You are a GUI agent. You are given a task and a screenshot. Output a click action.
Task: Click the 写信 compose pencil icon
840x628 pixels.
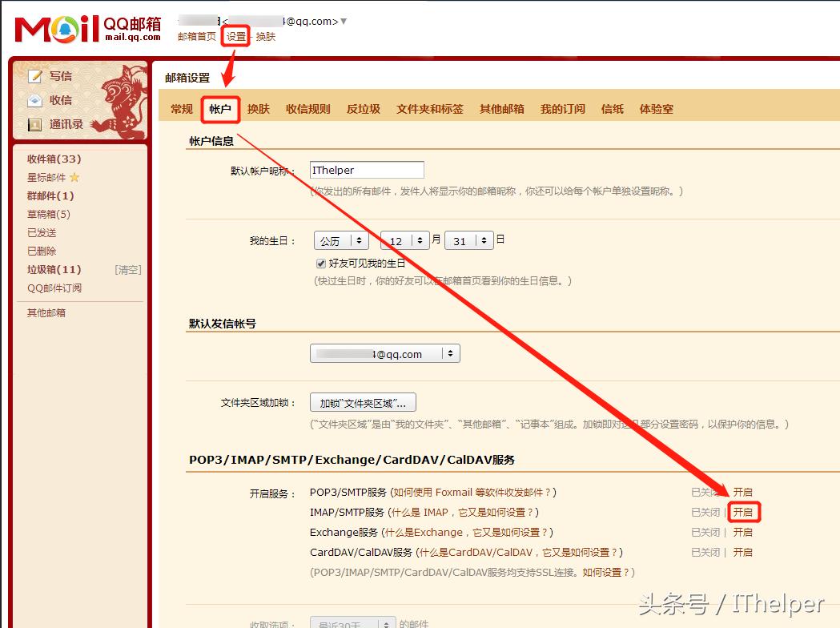[x=34, y=75]
